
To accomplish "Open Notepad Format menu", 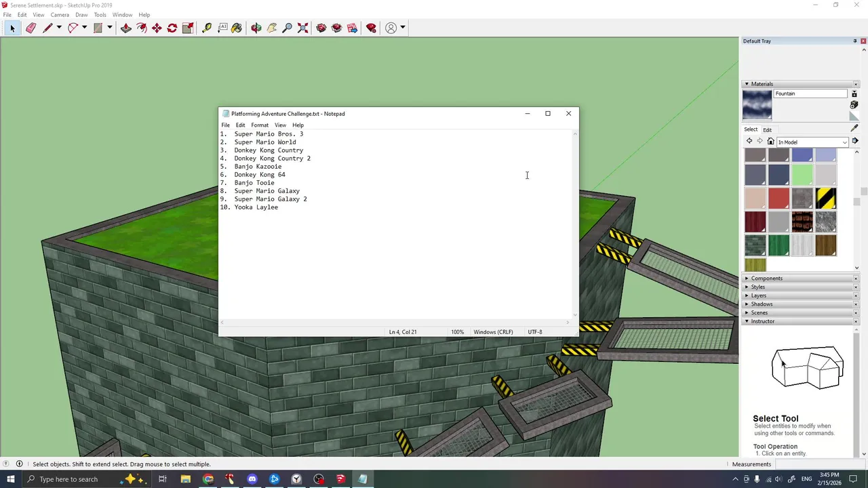I will click(260, 125).
